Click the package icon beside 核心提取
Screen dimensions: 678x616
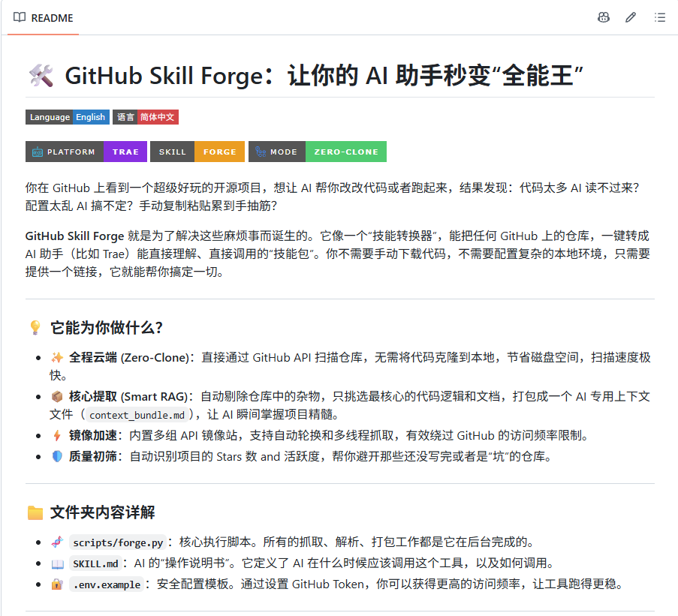(57, 397)
